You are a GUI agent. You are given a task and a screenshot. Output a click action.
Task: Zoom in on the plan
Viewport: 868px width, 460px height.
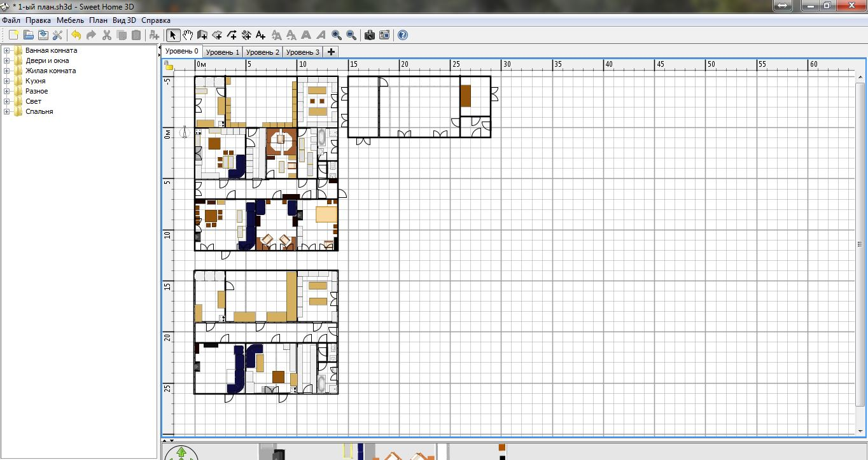336,35
